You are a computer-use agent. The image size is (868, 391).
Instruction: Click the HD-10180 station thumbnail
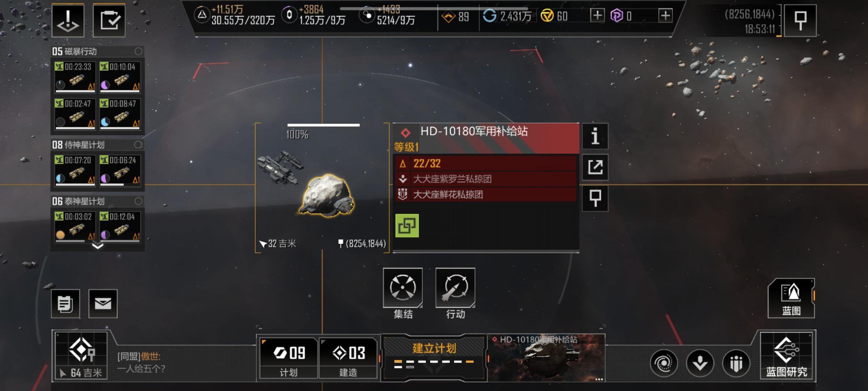tap(546, 358)
